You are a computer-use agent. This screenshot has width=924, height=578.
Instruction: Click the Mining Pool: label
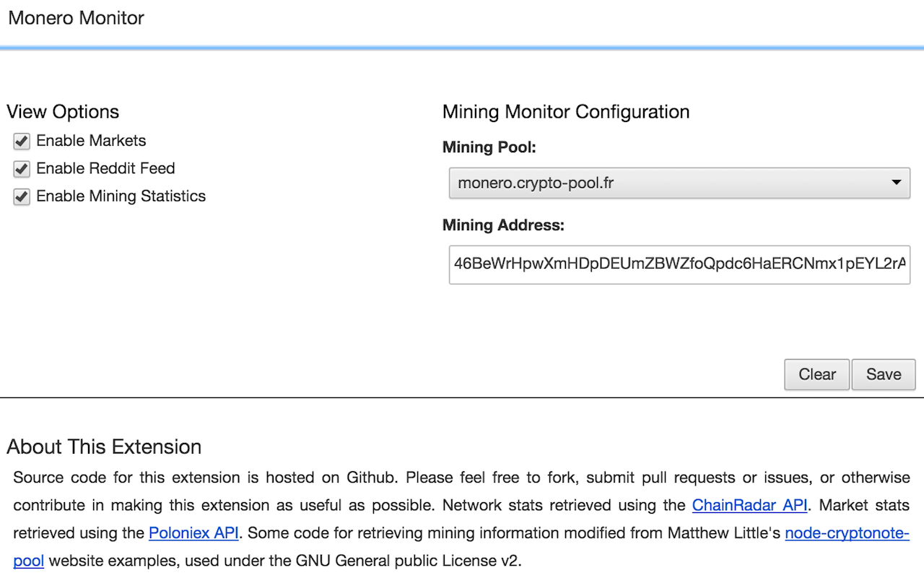[x=489, y=147]
